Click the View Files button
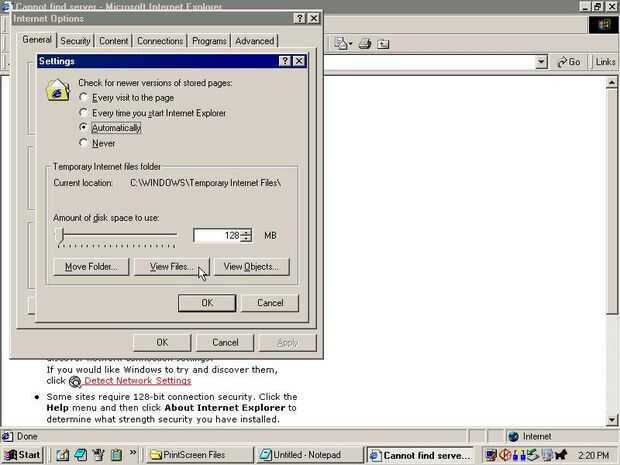 [x=172, y=267]
